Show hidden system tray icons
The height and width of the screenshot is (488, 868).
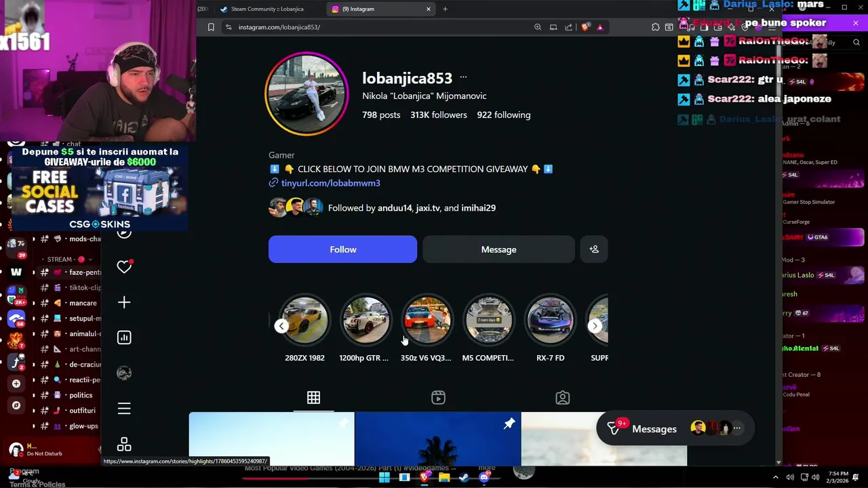pos(776,477)
